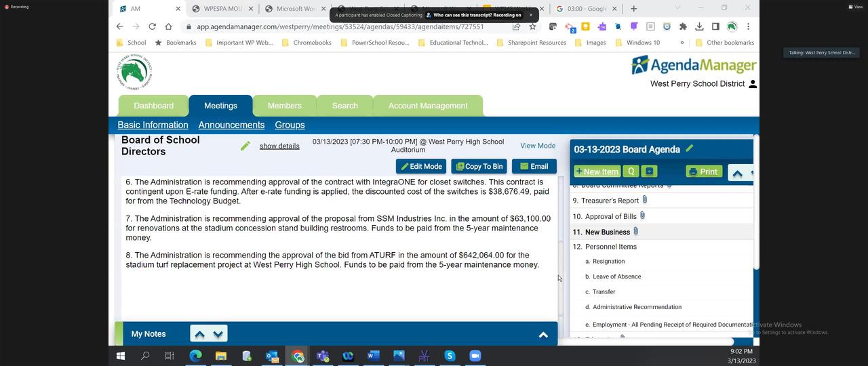Image resolution: width=868 pixels, height=366 pixels.
Task: Click the Q button in agenda toolbar
Action: [631, 171]
